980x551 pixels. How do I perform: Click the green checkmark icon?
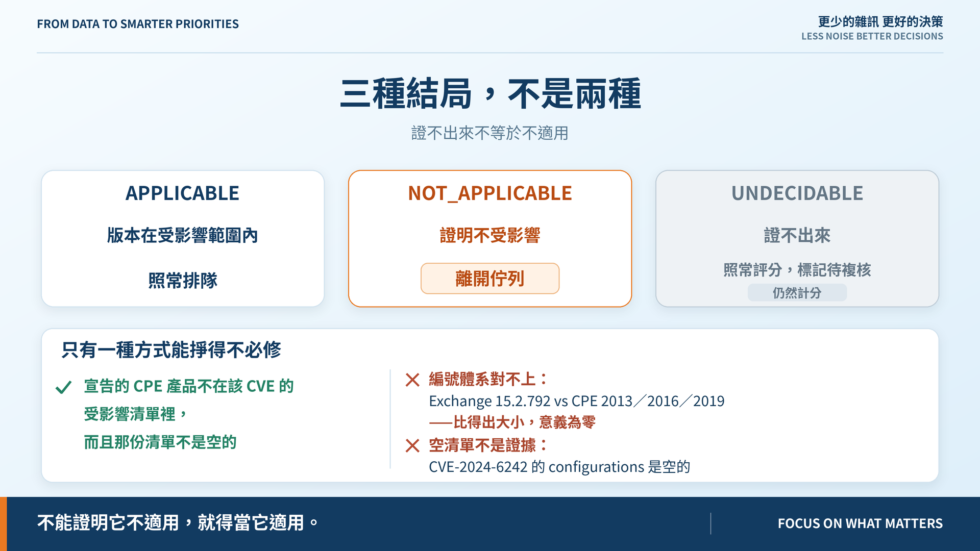(63, 387)
